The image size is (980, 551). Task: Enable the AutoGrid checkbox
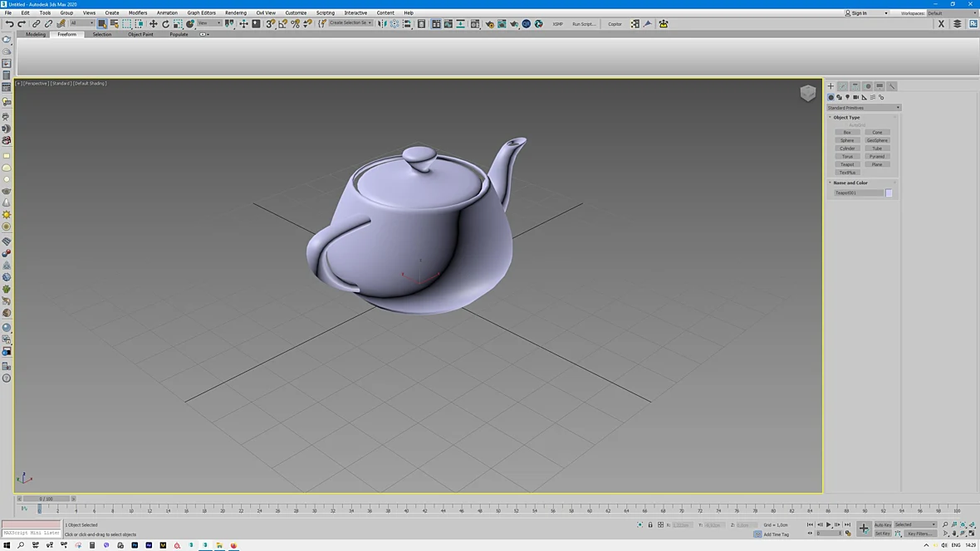tap(857, 125)
